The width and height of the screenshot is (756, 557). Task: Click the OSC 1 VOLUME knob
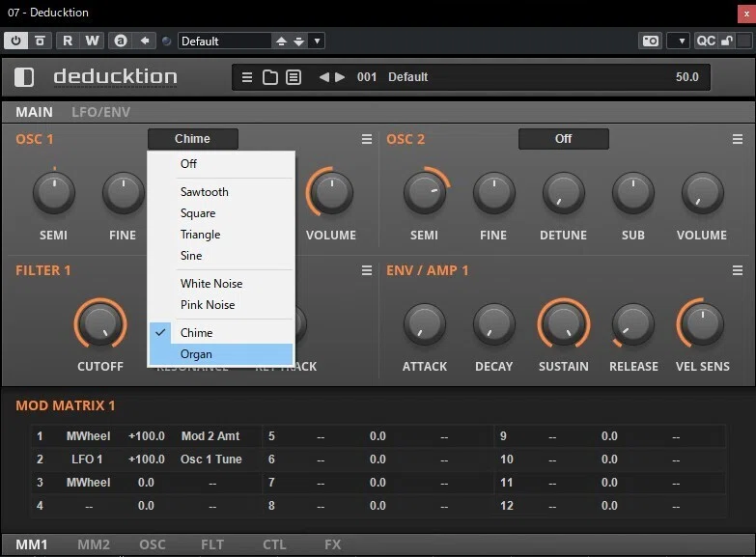pyautogui.click(x=331, y=193)
